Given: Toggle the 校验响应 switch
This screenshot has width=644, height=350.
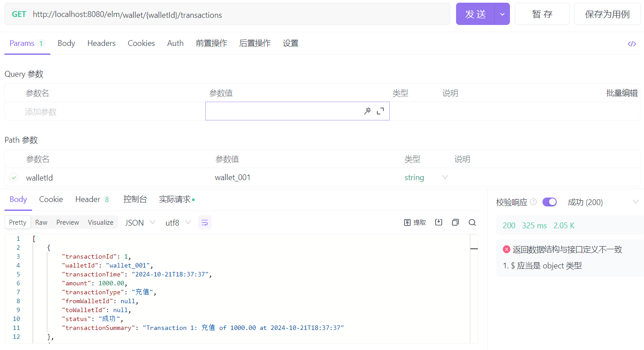Looking at the screenshot, I should [550, 202].
